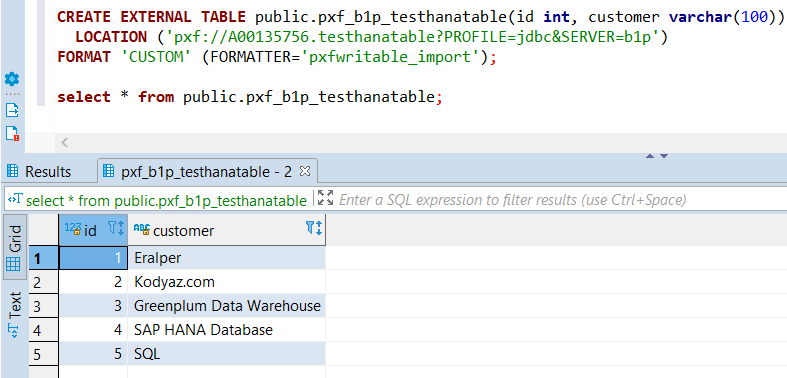Open the Results tab
Screen dimensions: 787x378
39,172
